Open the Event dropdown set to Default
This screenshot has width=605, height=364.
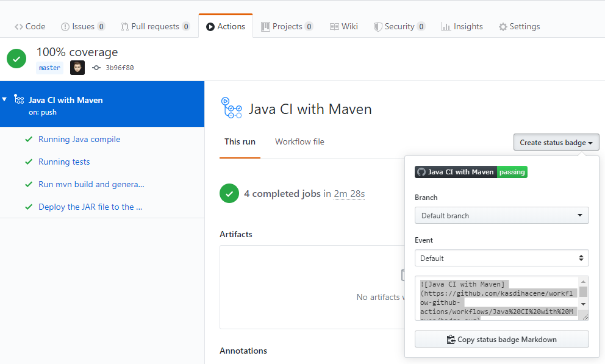501,259
